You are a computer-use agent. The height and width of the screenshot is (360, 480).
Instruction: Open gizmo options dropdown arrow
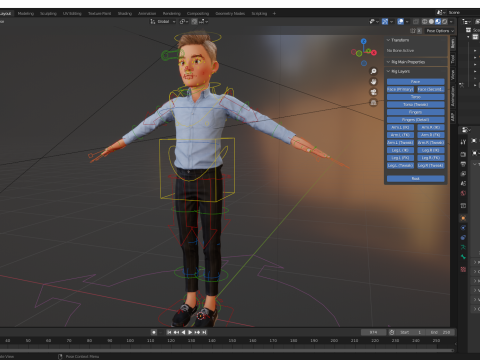pyautogui.click(x=391, y=22)
